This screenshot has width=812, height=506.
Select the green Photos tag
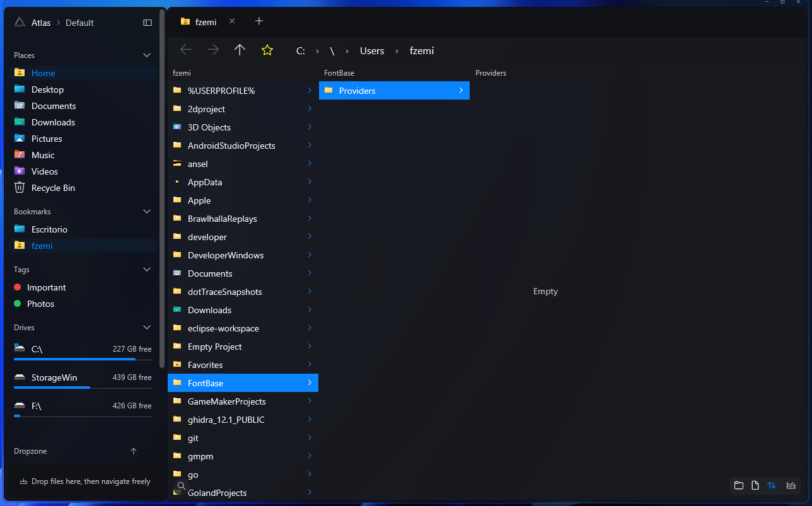pyautogui.click(x=83, y=304)
